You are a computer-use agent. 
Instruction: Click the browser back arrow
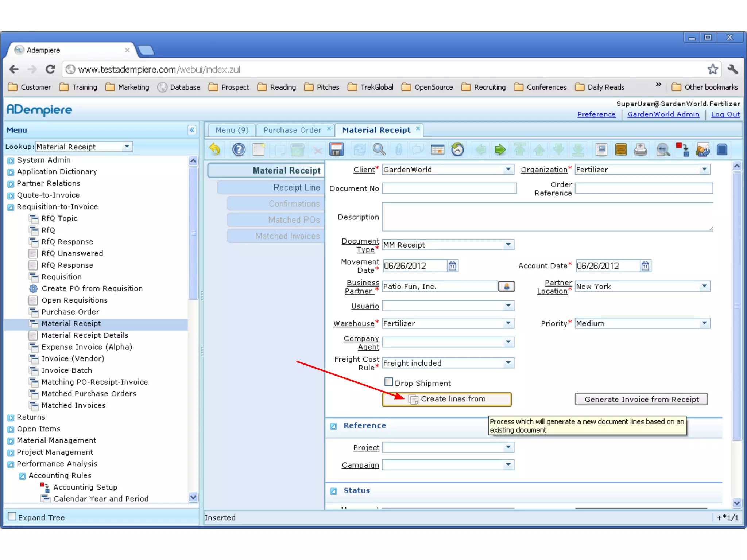point(14,69)
